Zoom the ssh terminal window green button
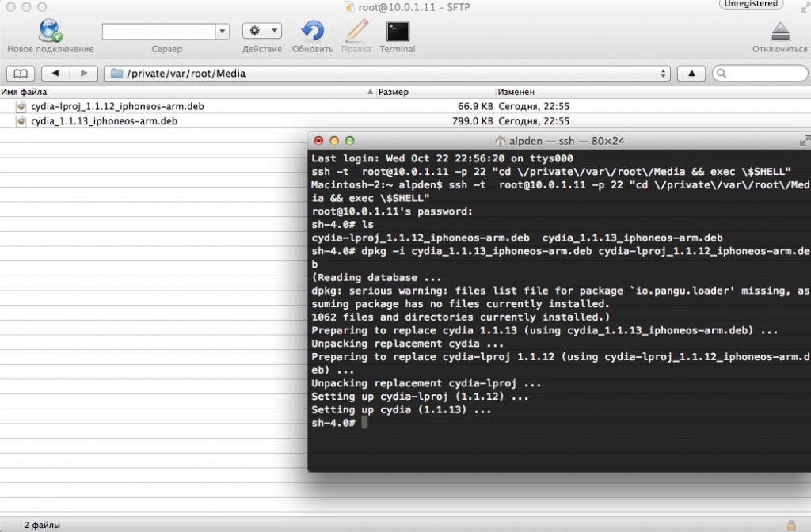The height and width of the screenshot is (532, 811). (349, 141)
